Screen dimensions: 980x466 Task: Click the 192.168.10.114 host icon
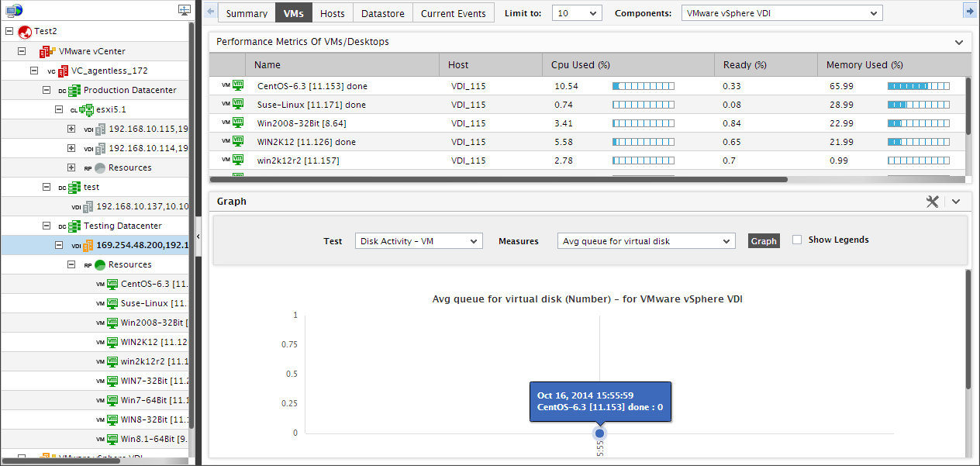pos(100,148)
